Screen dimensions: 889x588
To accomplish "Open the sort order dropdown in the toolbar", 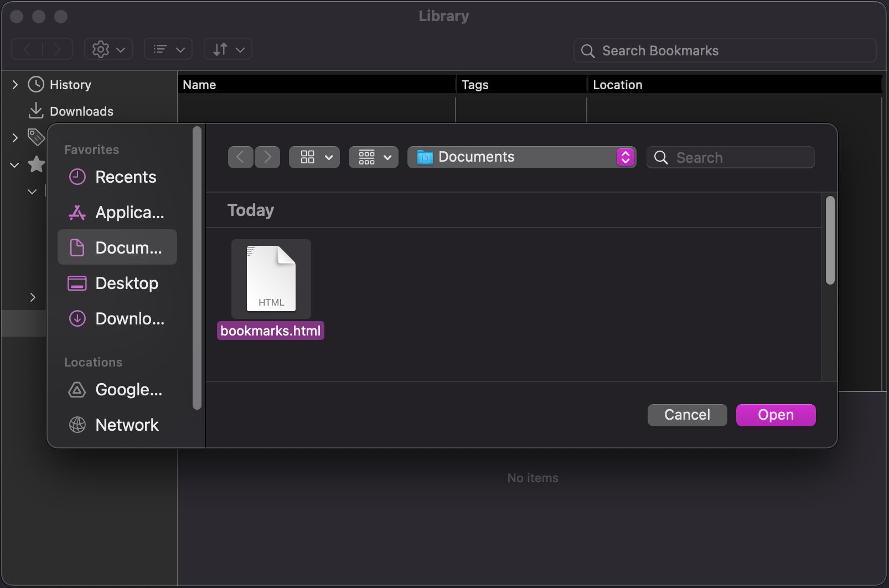I will 228,49.
